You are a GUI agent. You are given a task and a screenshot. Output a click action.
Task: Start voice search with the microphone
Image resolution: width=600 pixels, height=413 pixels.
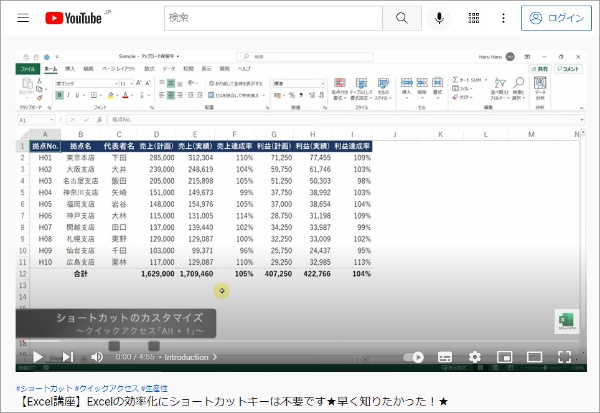(439, 18)
